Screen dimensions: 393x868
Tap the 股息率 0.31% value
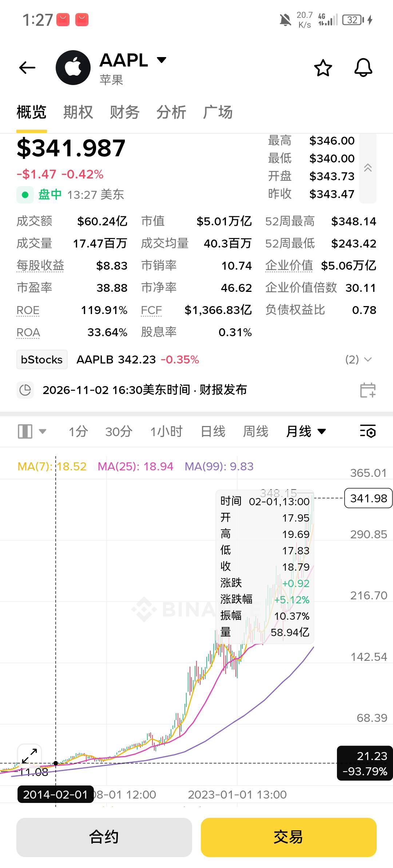click(x=235, y=333)
